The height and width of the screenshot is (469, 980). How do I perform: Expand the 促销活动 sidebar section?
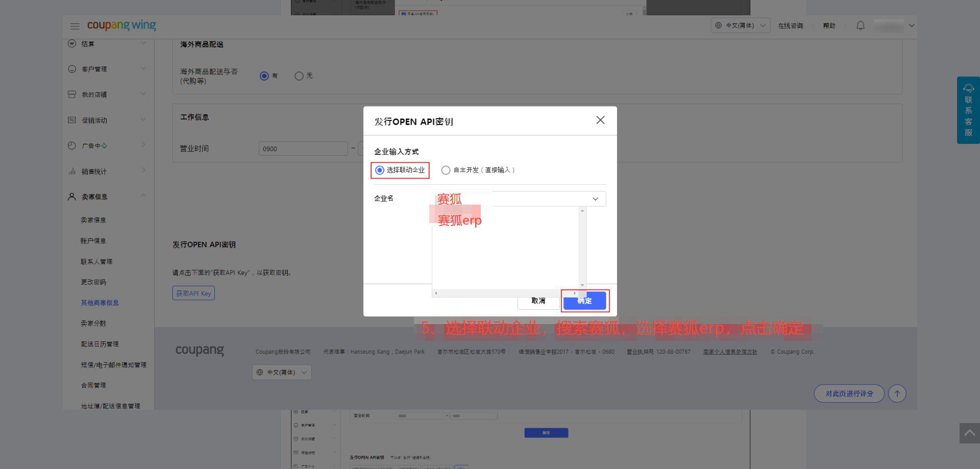[143, 120]
